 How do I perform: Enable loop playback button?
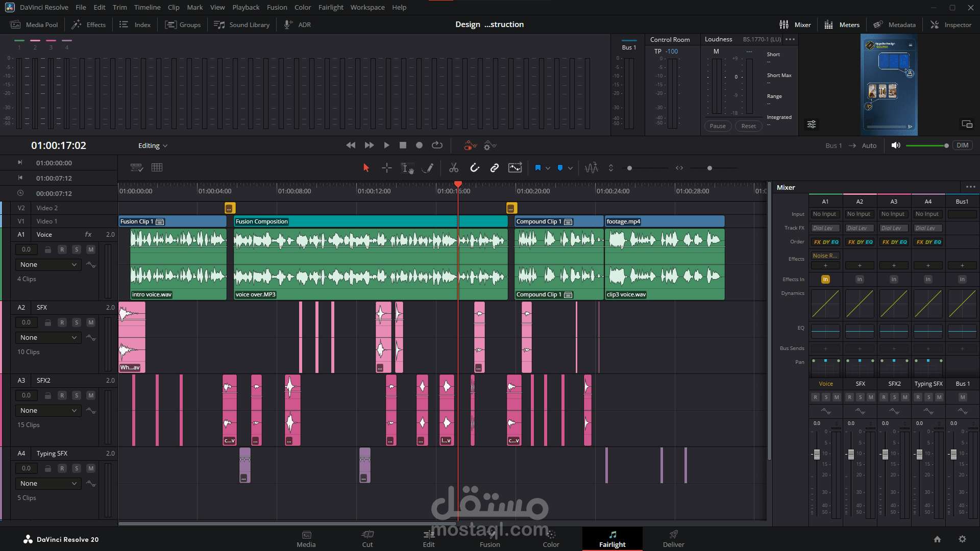tap(437, 145)
